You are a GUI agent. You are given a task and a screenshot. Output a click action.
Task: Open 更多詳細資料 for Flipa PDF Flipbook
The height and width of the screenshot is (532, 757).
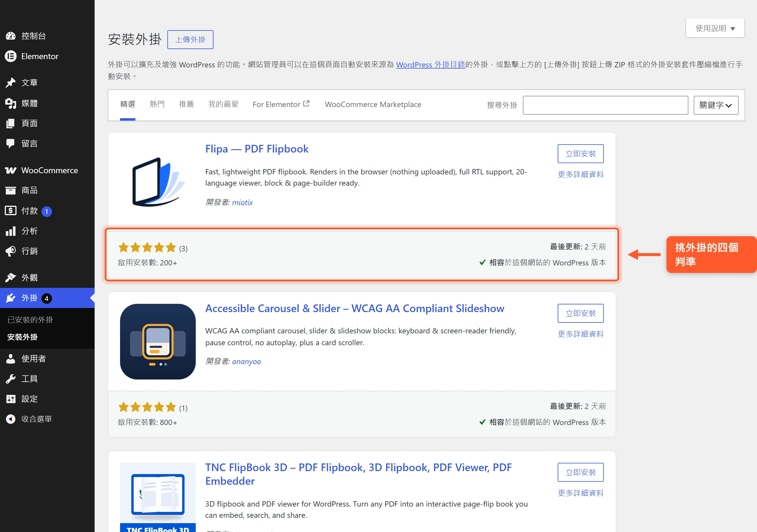pyautogui.click(x=580, y=174)
